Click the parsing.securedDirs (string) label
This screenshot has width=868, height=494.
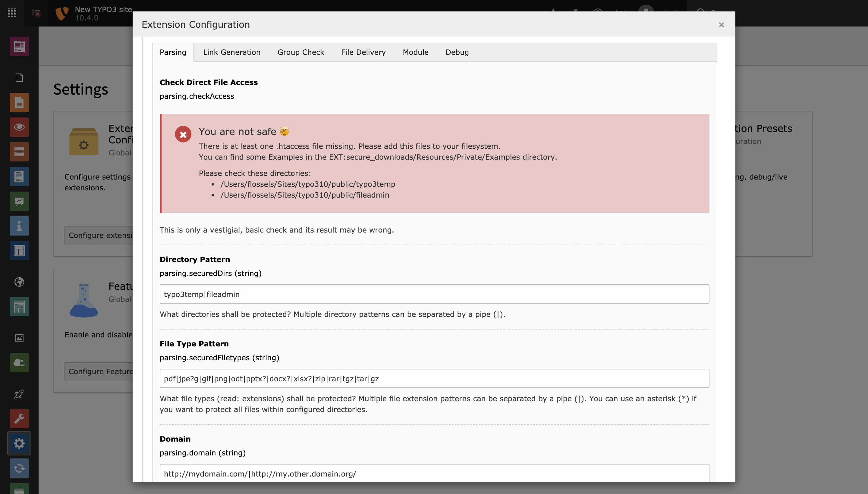click(210, 274)
